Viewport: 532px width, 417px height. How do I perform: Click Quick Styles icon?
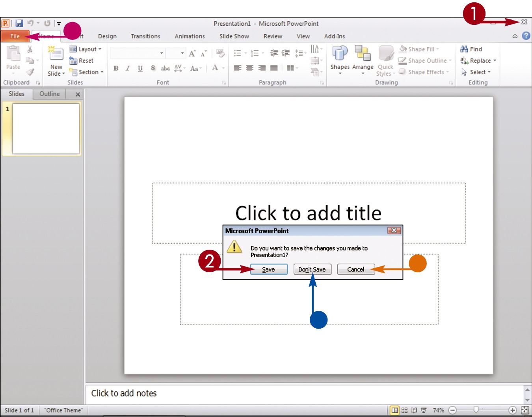(386, 54)
